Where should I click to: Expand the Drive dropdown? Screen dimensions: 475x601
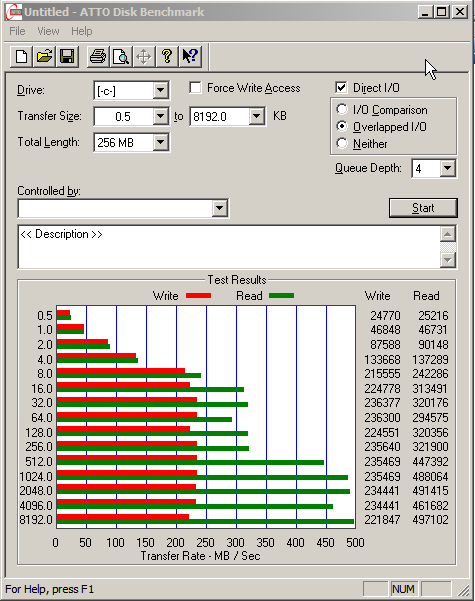click(x=161, y=90)
